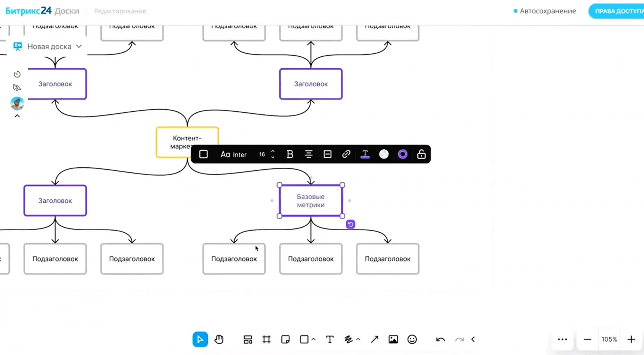Select the rectangle shape tool
The image size is (644, 355).
pyautogui.click(x=304, y=339)
